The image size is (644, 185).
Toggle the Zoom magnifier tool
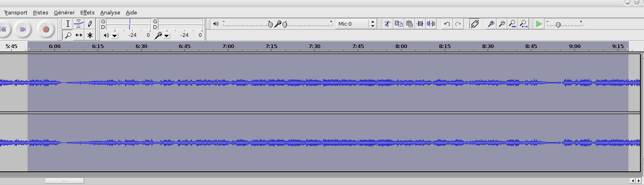[x=68, y=35]
